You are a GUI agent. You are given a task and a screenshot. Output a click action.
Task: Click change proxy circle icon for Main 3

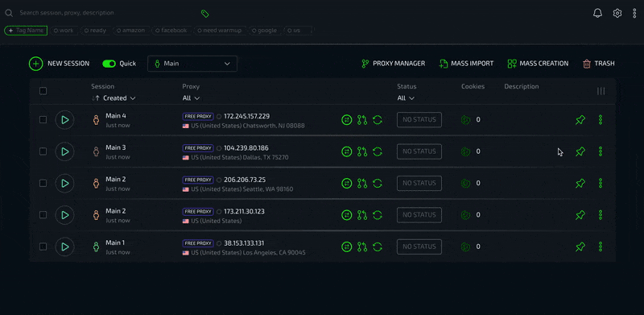coord(347,151)
